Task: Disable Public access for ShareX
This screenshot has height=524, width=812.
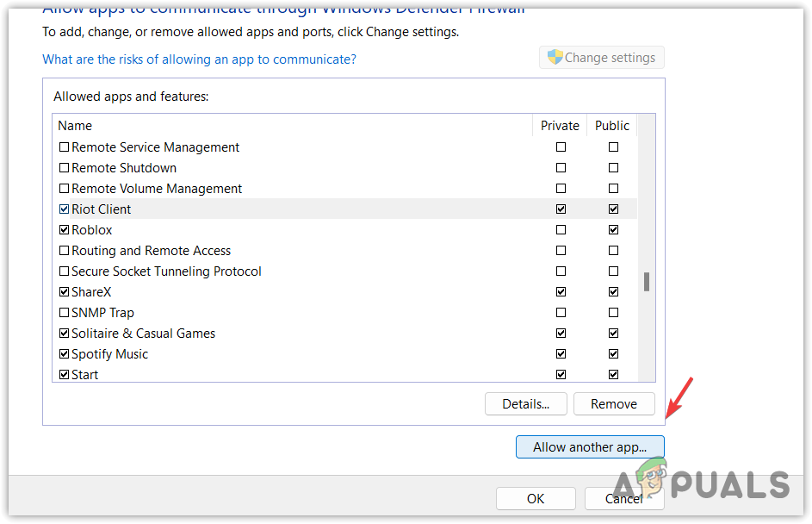Action: 613,292
